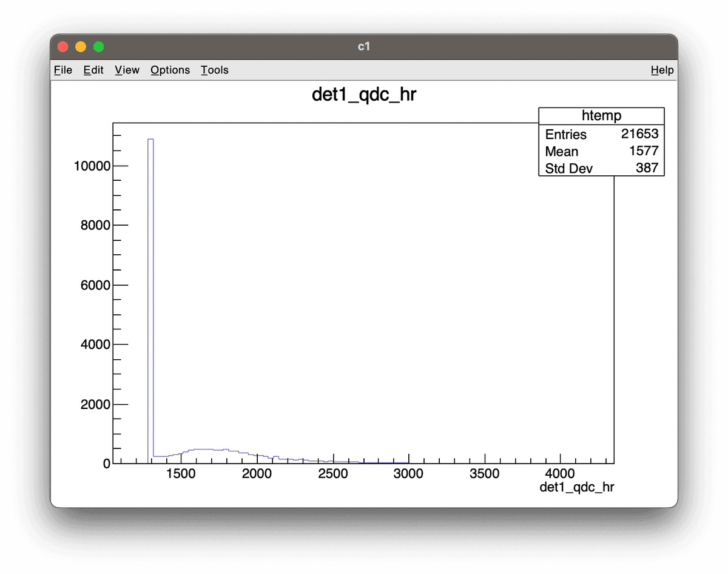Click y-axis label 6000
This screenshot has height=574, width=728.
click(95, 285)
